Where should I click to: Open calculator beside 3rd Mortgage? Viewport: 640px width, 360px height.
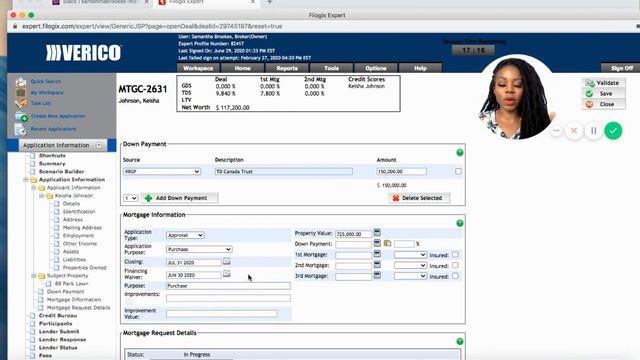(377, 276)
